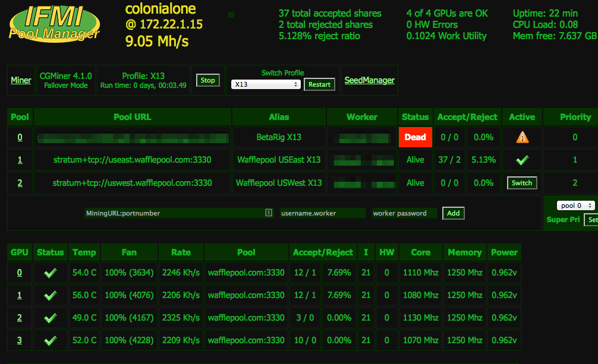Click the 37 / 2 accept/reject cell
This screenshot has height=364, width=598.
(449, 160)
